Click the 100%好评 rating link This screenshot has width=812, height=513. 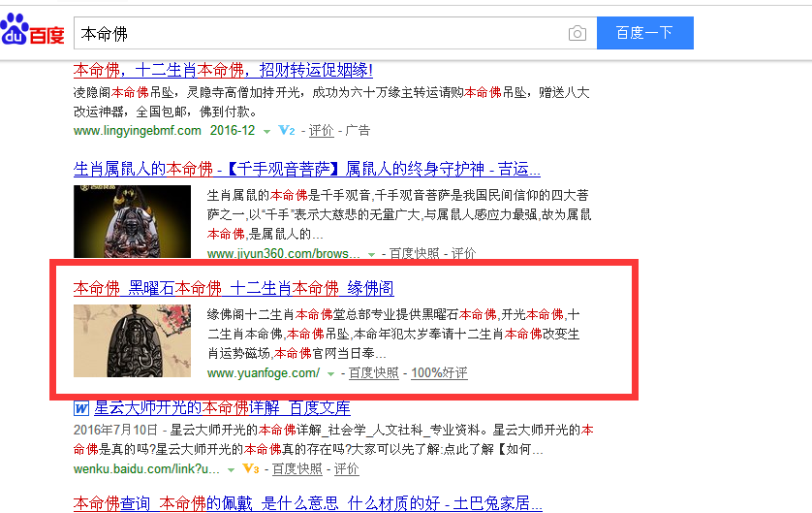(439, 372)
